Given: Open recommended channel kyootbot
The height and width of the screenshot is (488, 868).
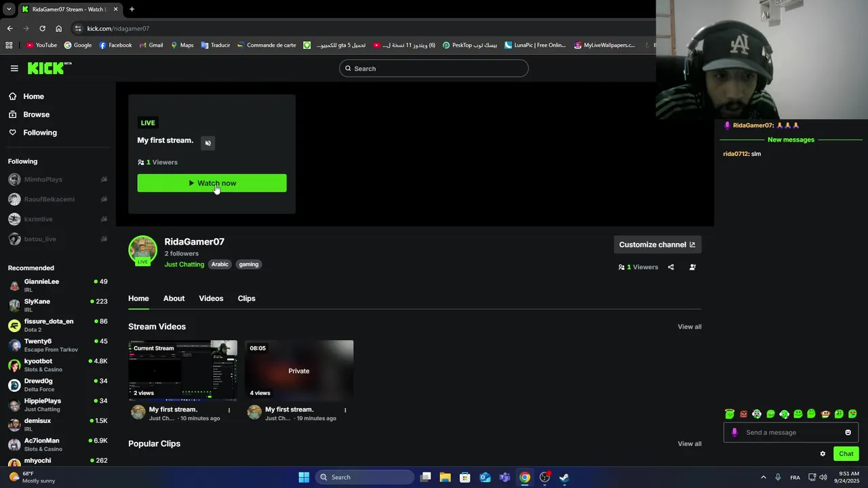Looking at the screenshot, I should 58,365.
